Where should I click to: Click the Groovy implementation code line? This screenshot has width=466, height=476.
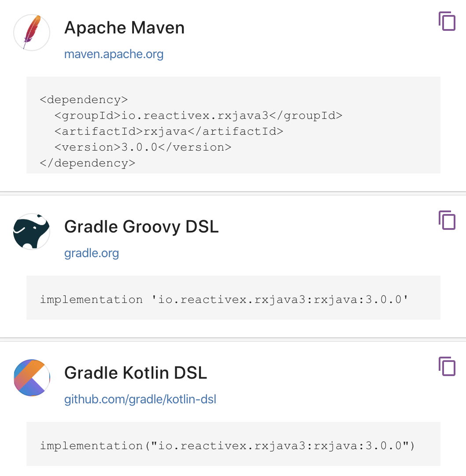point(225,300)
